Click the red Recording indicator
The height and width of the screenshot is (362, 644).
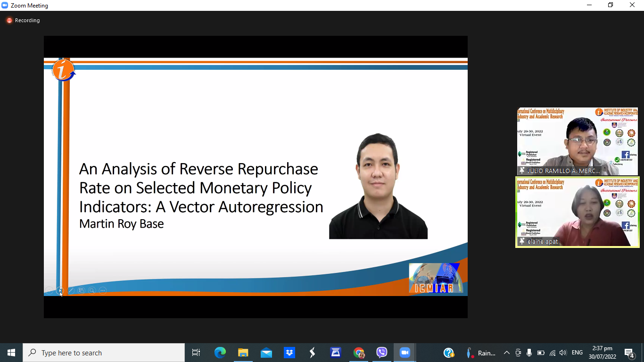pyautogui.click(x=23, y=20)
